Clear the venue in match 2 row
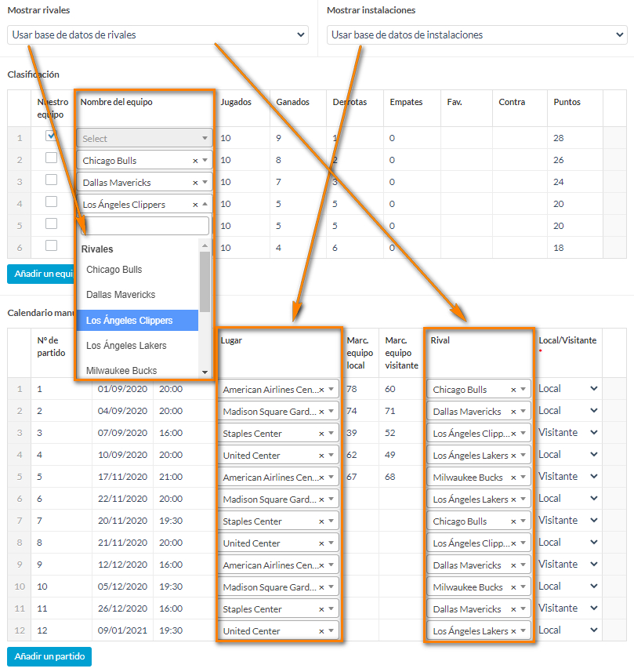This screenshot has width=634, height=672. click(322, 412)
